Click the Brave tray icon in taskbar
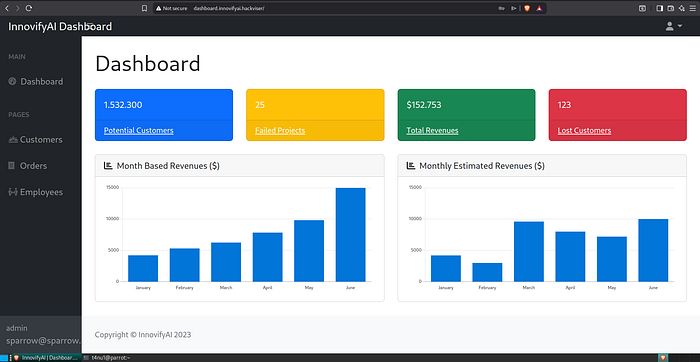Viewport: 700px width, 362px height. 663,358
